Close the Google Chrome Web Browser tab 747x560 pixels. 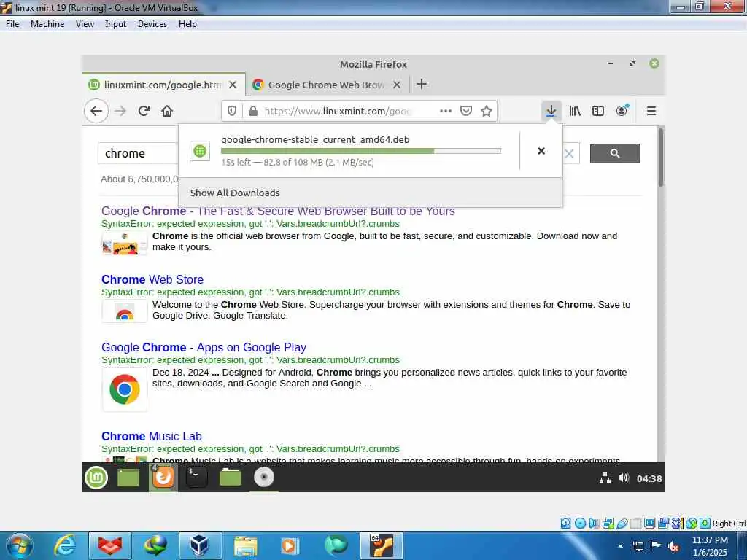click(397, 85)
